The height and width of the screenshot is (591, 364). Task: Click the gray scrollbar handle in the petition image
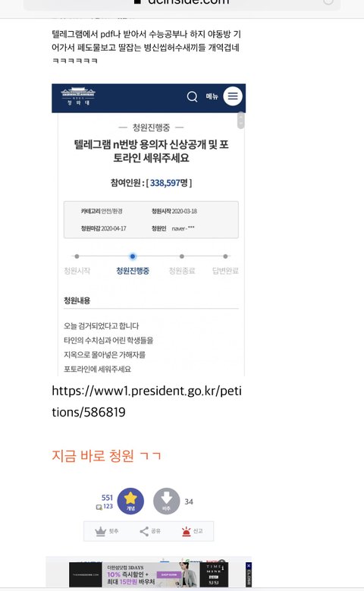[241, 121]
